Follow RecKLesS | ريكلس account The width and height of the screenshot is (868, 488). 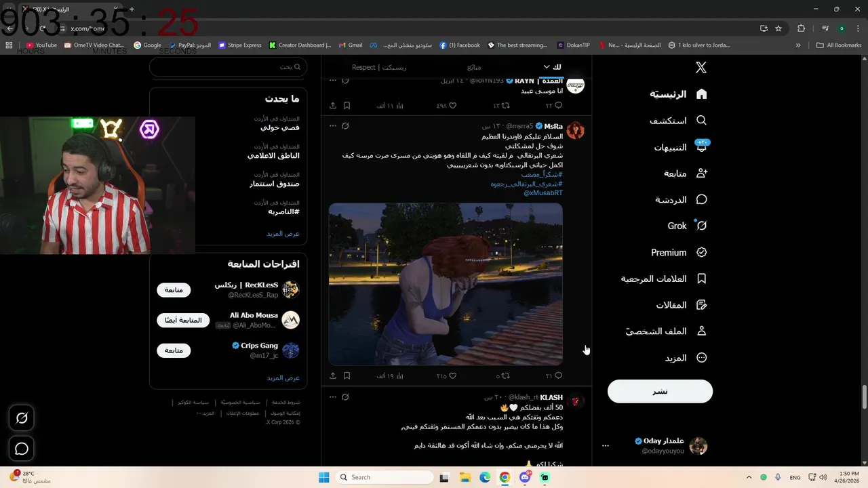pyautogui.click(x=174, y=290)
